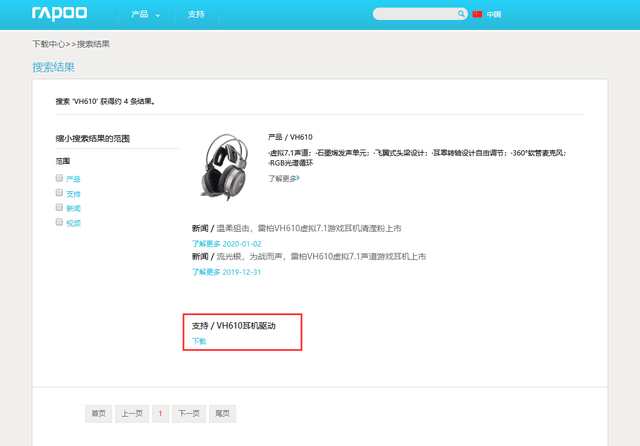Open 了解更多 link dated 2019-12-31
This screenshot has height=446, width=640.
(227, 272)
